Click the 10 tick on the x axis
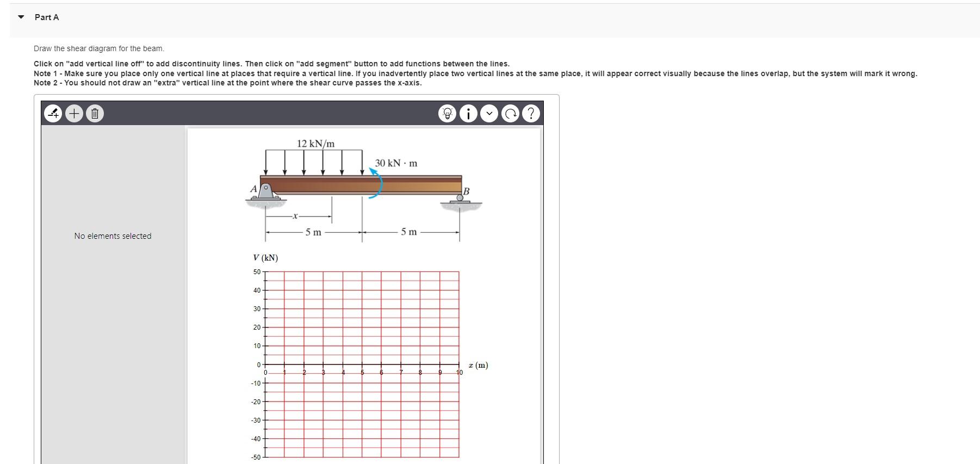 [459, 373]
